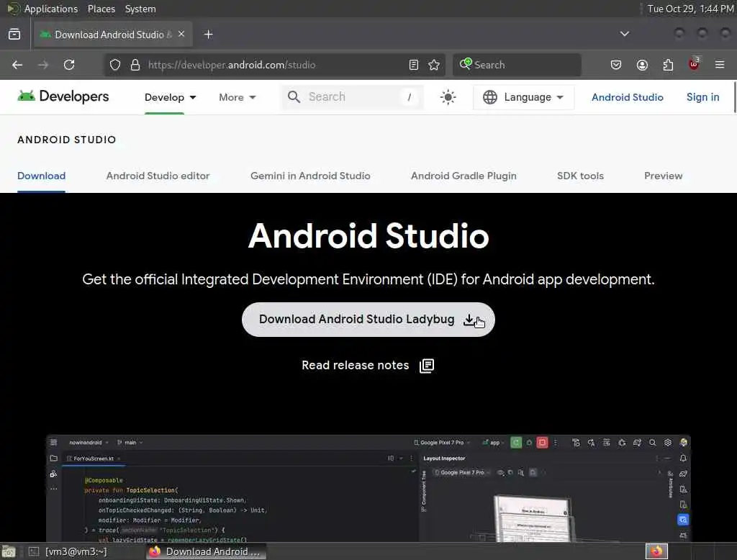Bookmark this page with the star icon
The height and width of the screenshot is (560, 737).
pyautogui.click(x=434, y=65)
